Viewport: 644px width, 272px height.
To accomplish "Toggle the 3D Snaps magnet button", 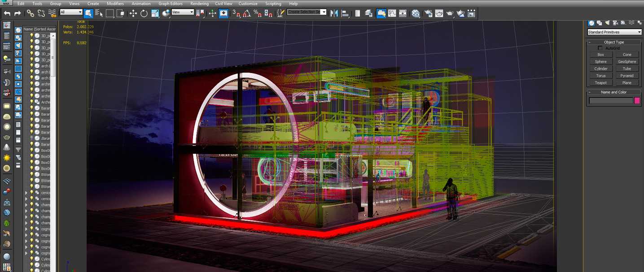I will coord(236,13).
